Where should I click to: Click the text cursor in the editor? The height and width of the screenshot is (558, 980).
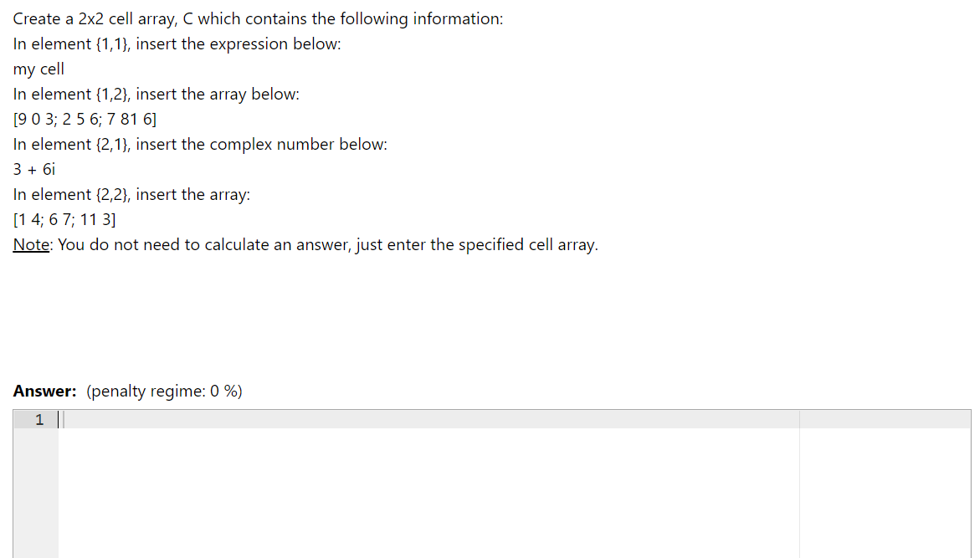59,419
